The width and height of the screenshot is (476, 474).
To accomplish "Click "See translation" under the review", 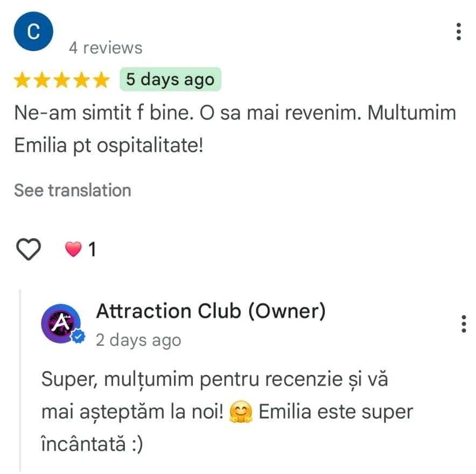I will [x=73, y=190].
